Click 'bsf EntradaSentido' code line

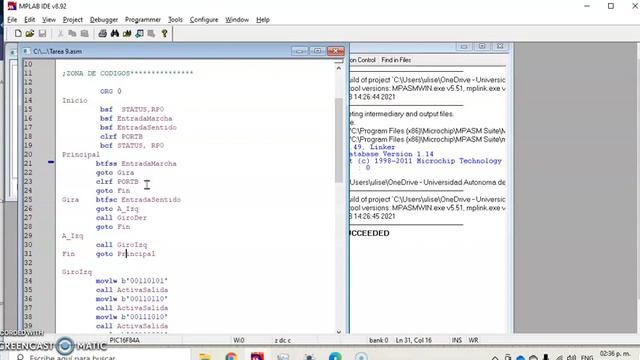[138, 127]
